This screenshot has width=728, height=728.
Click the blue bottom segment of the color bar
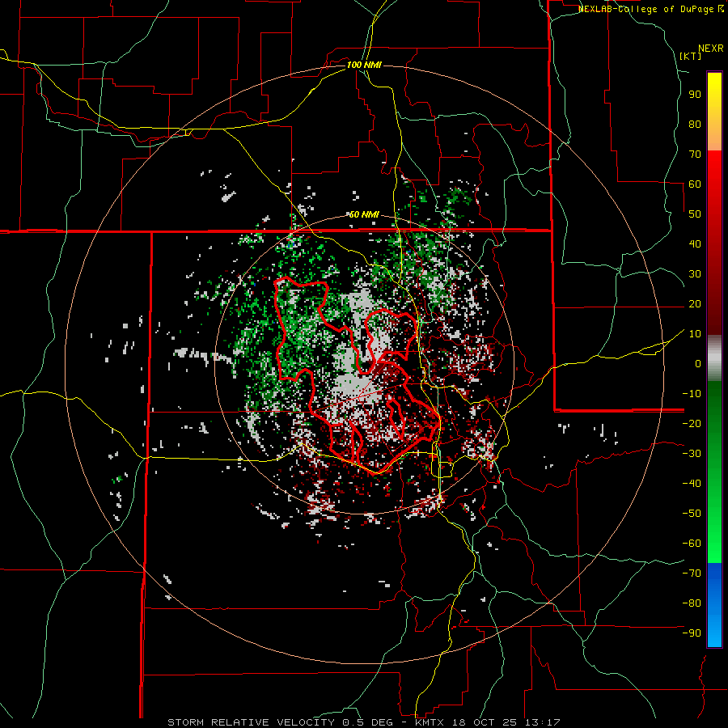point(714,605)
